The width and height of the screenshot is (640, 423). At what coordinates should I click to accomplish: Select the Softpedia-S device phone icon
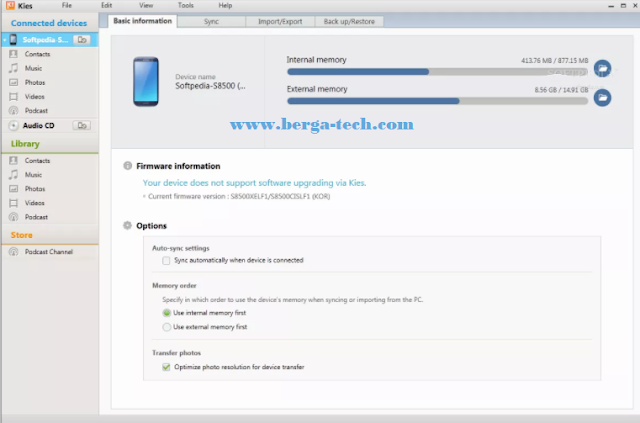(x=13, y=40)
